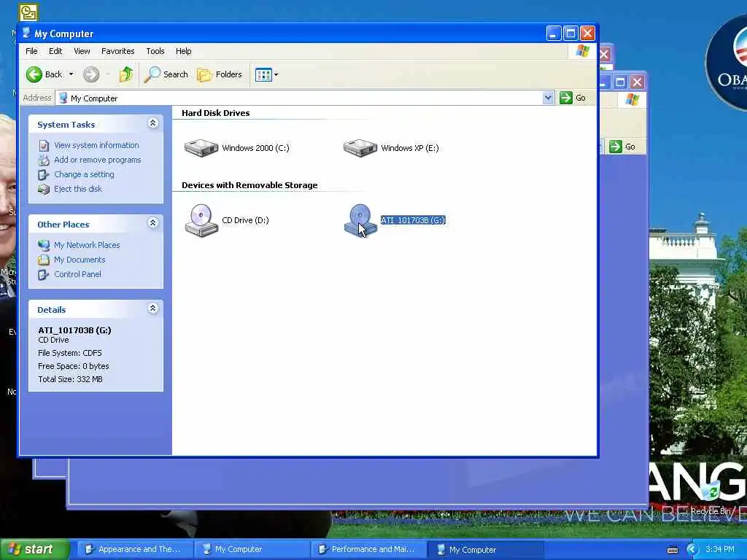Screen dimensions: 747x560
Task: Click the Go button in background window
Action: pyautogui.click(x=623, y=147)
